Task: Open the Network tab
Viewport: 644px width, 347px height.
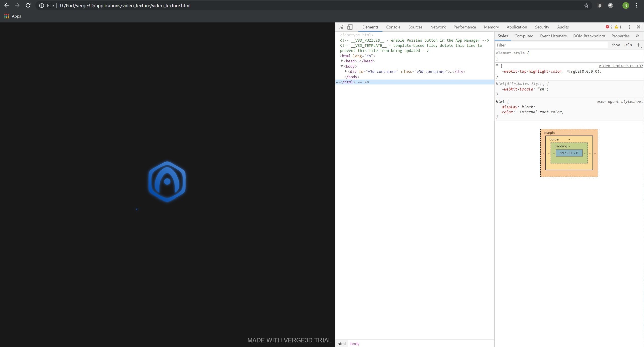Action: 438,27
